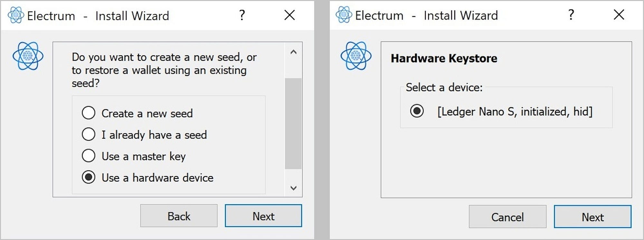Image resolution: width=644 pixels, height=240 pixels.
Task: Click Electrum logo in left window title bar
Action: point(16,15)
